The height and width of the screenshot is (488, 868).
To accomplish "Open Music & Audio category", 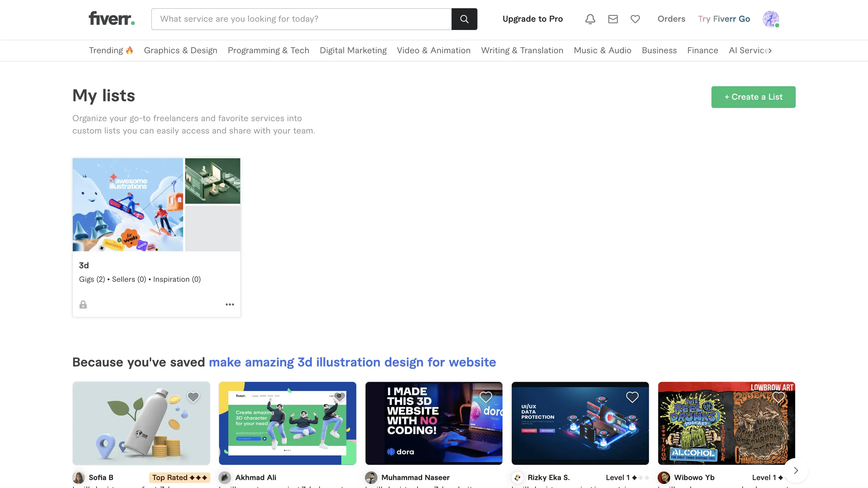I will point(602,51).
